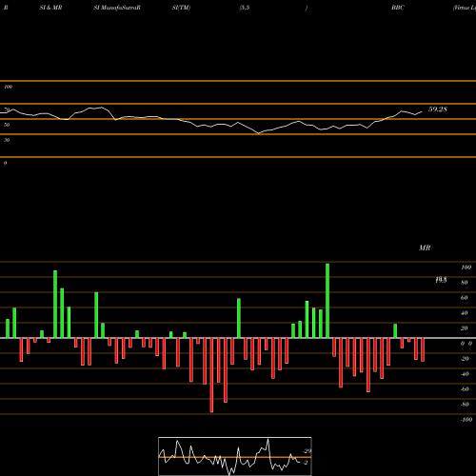Open the mini overview chart thumbnail at the bottom

tap(235, 456)
